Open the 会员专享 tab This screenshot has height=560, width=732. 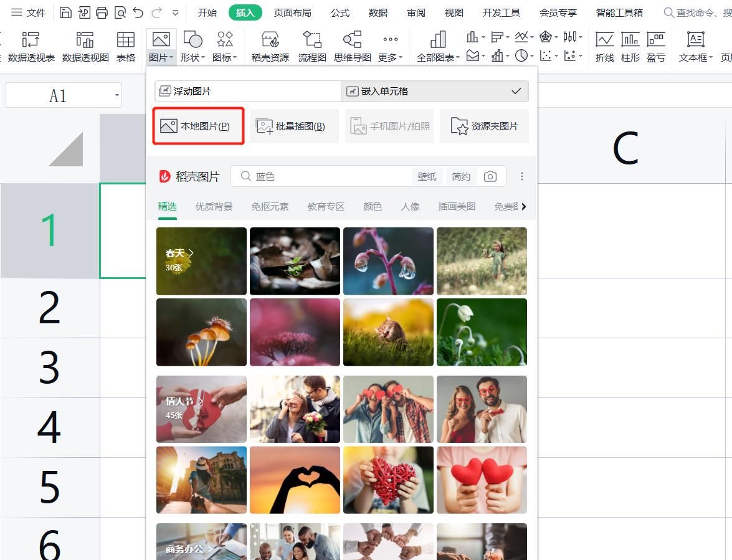pyautogui.click(x=558, y=12)
